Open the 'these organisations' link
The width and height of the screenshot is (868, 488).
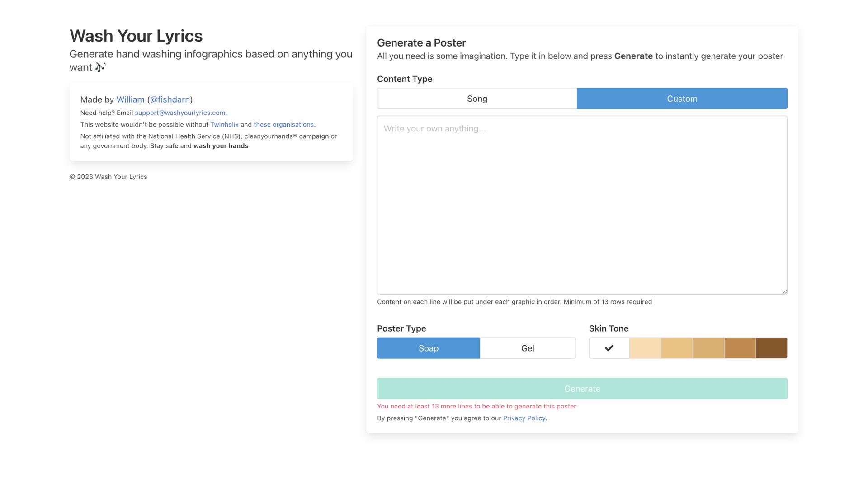coord(283,124)
